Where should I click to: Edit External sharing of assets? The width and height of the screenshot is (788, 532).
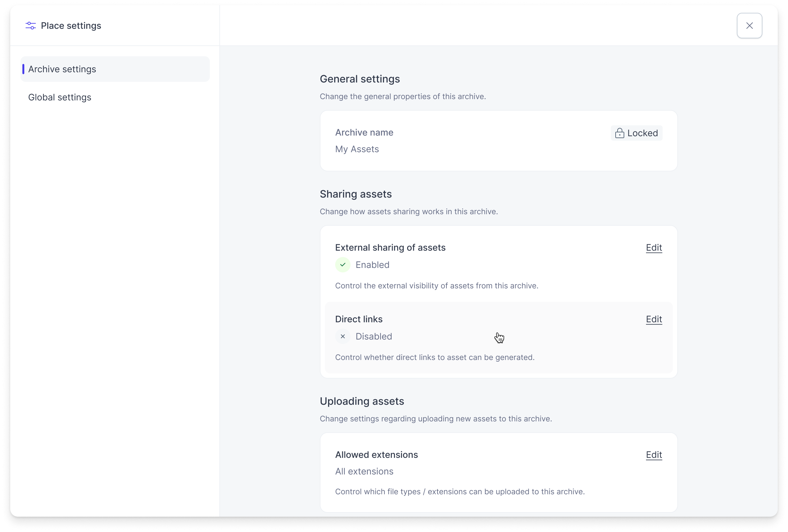click(654, 247)
